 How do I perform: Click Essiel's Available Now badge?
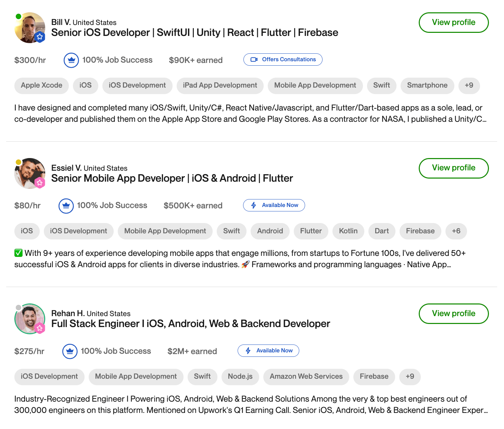click(274, 205)
